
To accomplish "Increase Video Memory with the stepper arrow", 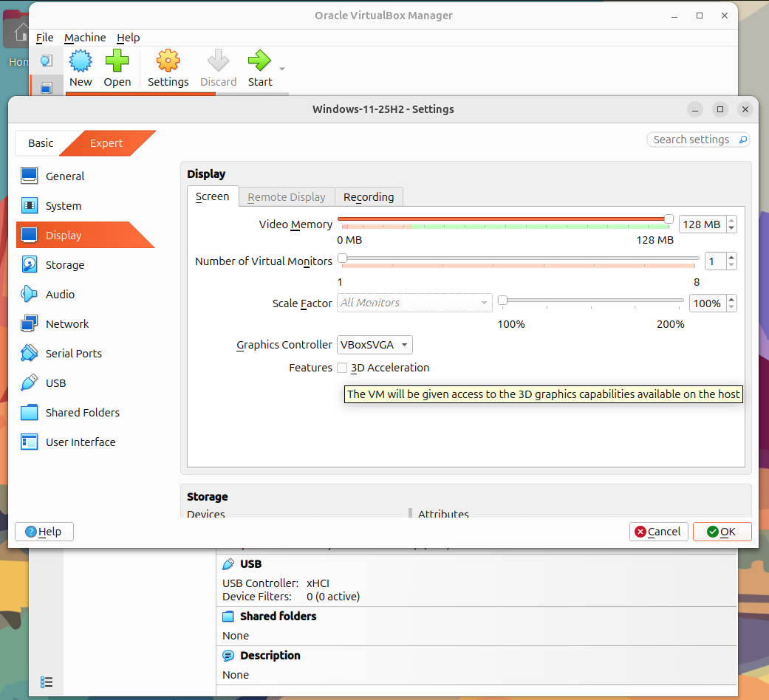I will click(731, 220).
